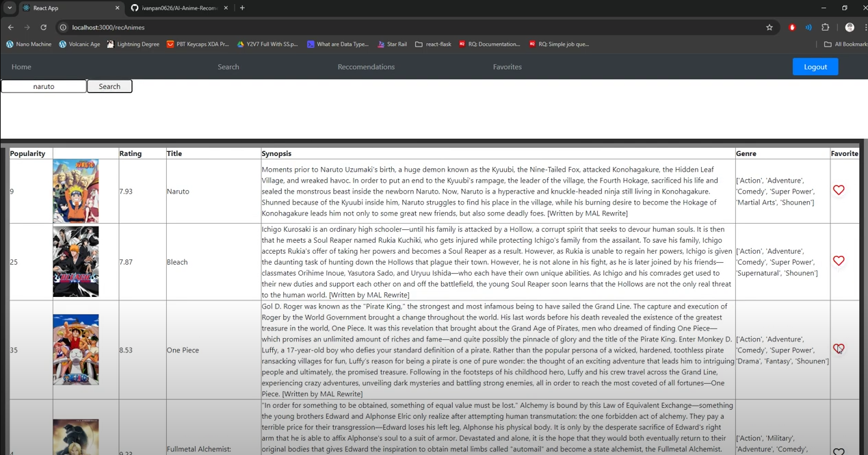Viewport: 868px width, 455px height.
Task: Open What are Data Type bookmark
Action: coord(338,44)
